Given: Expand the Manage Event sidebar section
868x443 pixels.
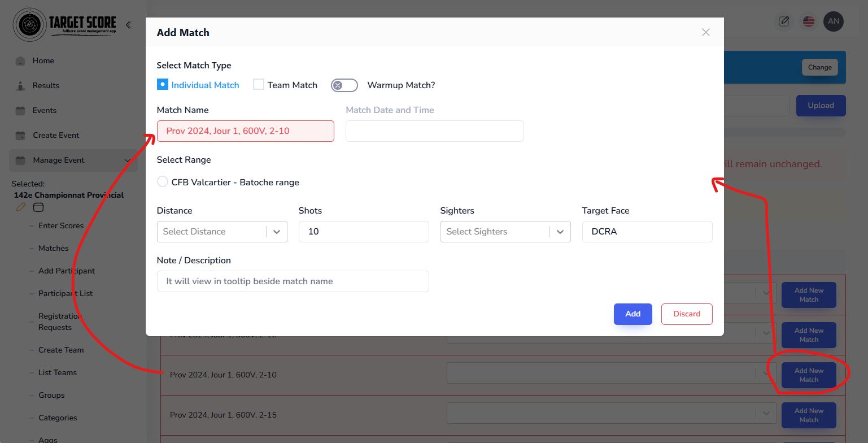Looking at the screenshot, I should [x=127, y=160].
